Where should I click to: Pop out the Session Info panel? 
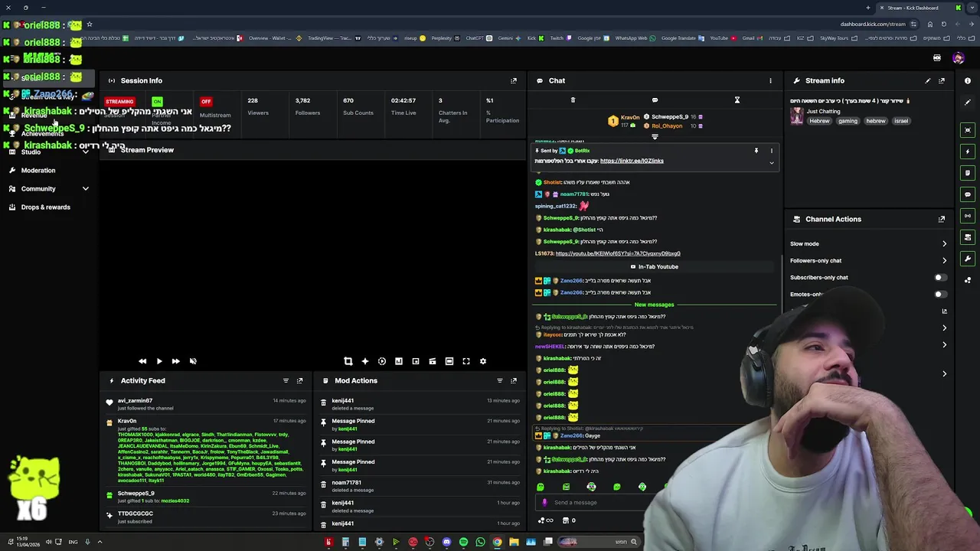(x=514, y=80)
